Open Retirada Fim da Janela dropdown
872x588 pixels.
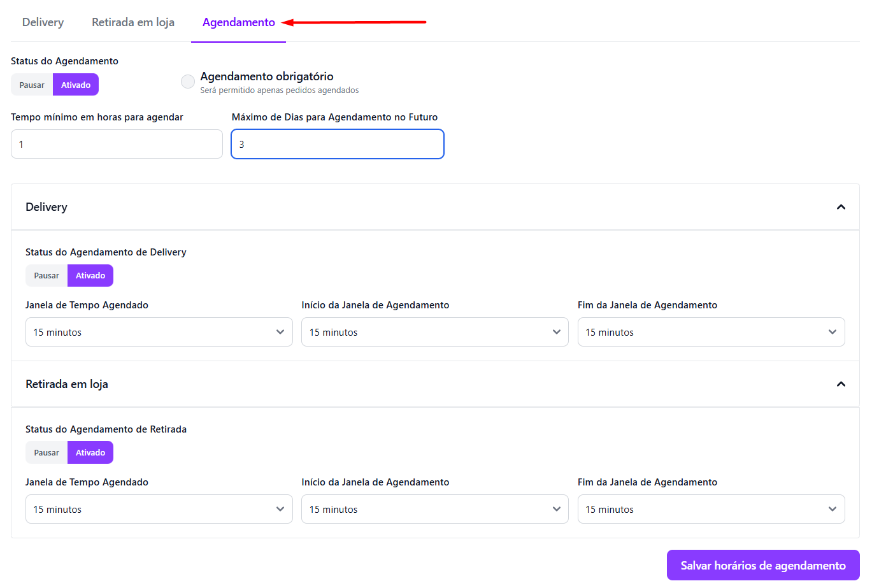pyautogui.click(x=711, y=509)
